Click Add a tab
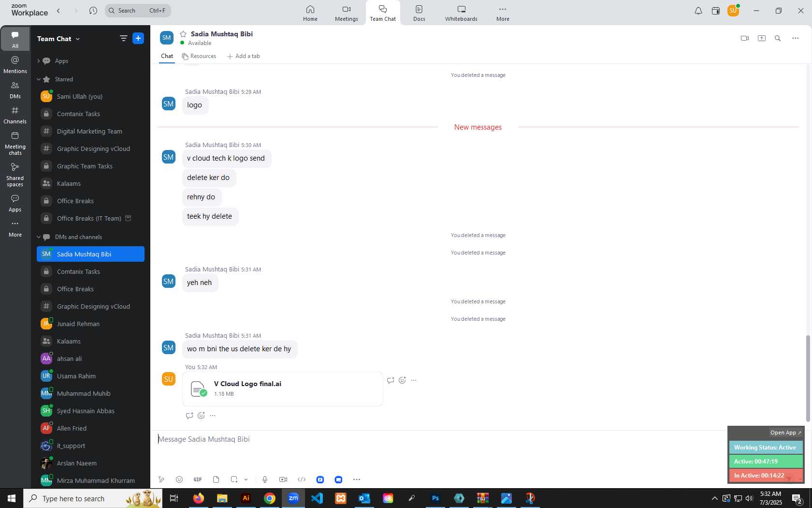This screenshot has height=508, width=812. click(244, 56)
